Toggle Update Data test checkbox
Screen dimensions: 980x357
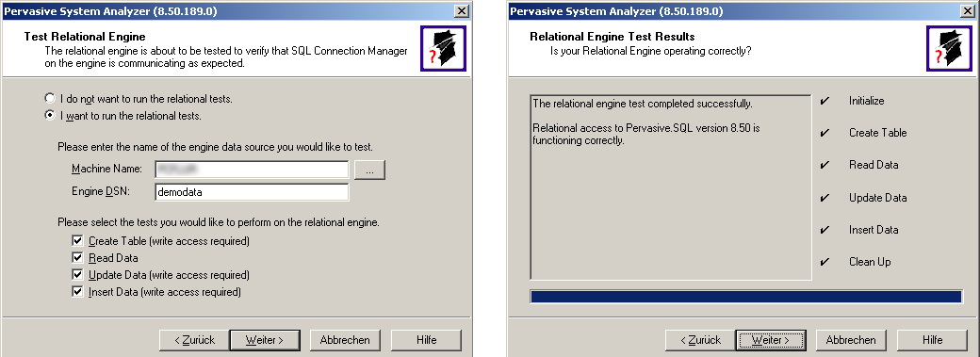pyautogui.click(x=77, y=274)
